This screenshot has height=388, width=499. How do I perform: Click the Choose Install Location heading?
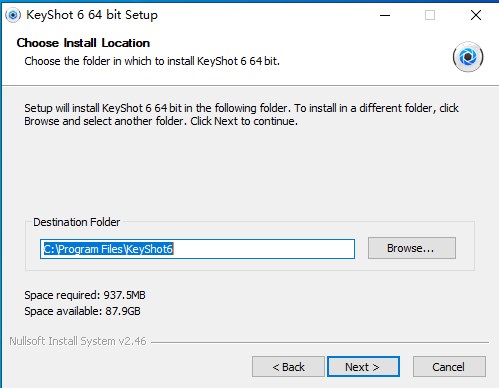pos(83,43)
